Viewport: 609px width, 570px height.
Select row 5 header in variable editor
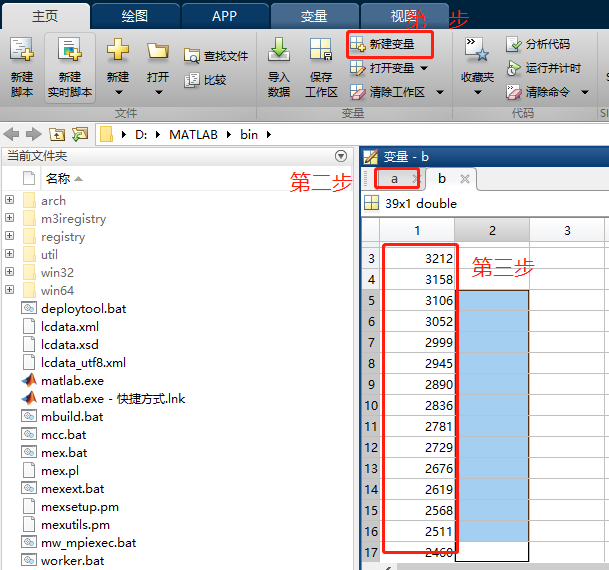[371, 301]
